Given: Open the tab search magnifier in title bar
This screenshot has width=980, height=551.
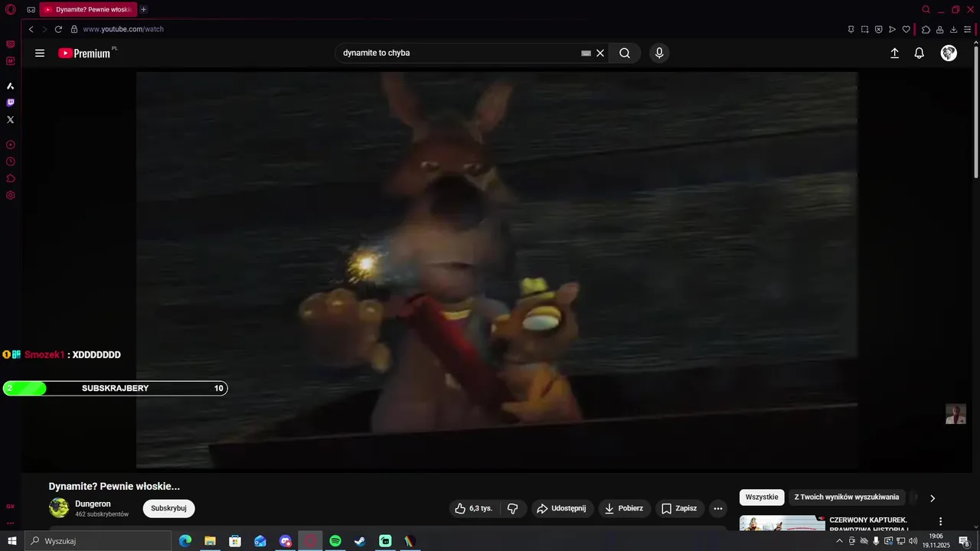Looking at the screenshot, I should click(x=926, y=9).
